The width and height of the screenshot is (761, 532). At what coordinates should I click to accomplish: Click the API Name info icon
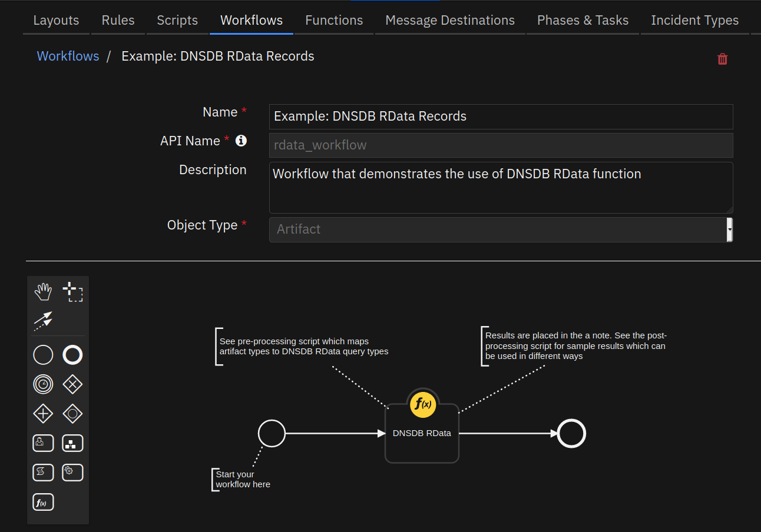(x=241, y=141)
